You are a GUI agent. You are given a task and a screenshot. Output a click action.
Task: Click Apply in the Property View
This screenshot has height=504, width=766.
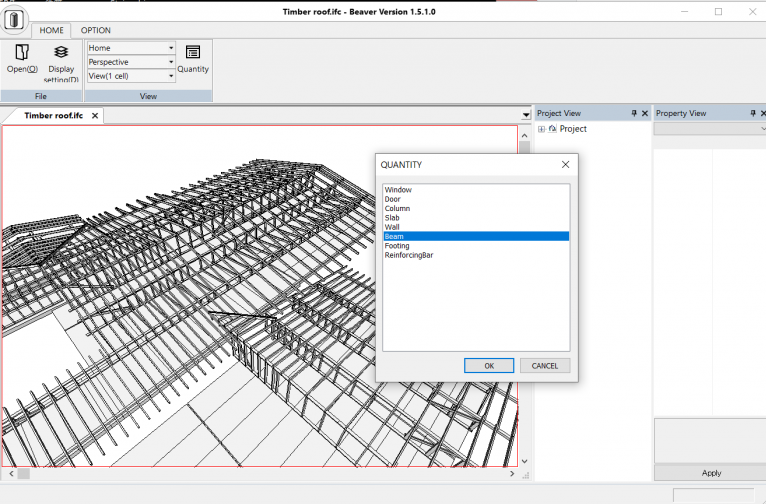[x=711, y=473]
